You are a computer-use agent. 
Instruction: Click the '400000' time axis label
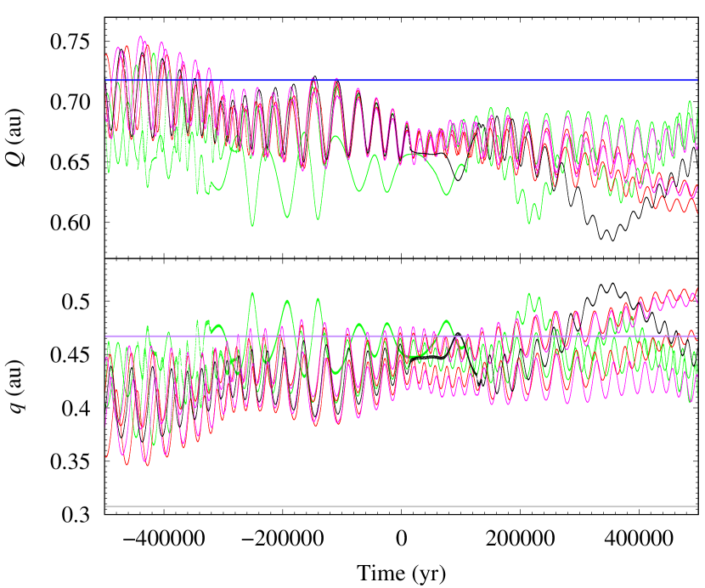coord(639,538)
